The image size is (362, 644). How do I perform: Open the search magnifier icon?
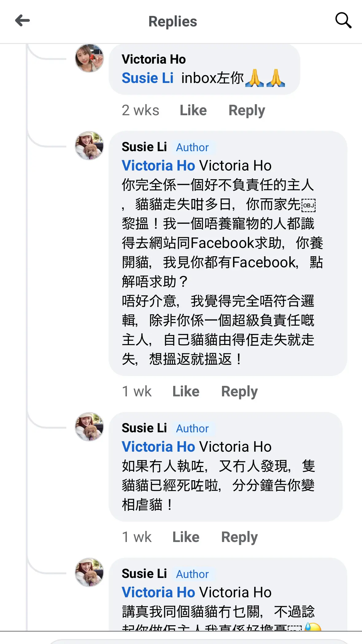click(343, 21)
